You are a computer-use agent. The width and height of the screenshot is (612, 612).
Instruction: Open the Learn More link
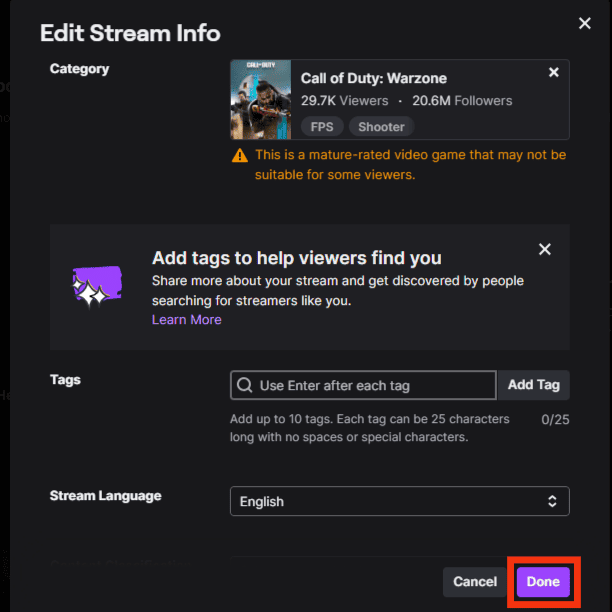(x=187, y=320)
